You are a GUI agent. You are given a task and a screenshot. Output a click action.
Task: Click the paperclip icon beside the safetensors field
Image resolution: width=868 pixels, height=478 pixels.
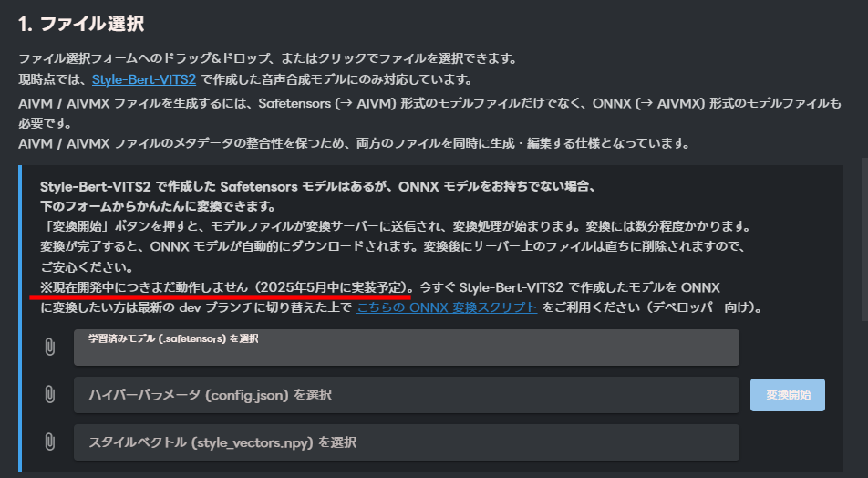(50, 348)
